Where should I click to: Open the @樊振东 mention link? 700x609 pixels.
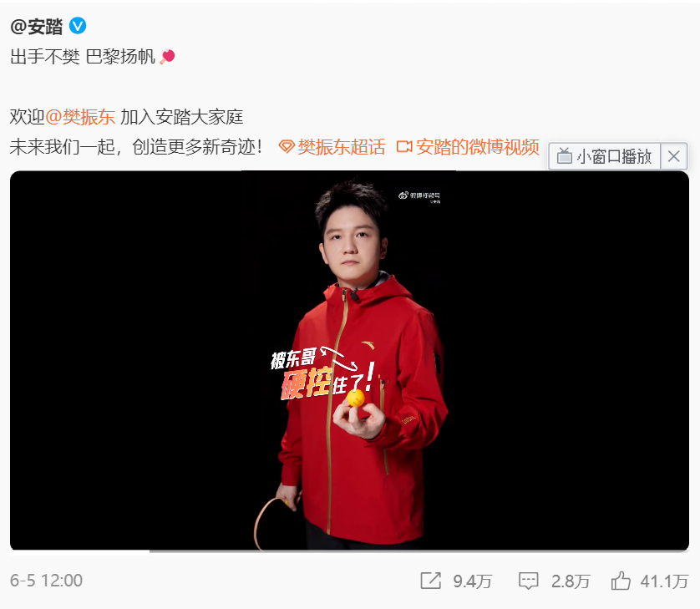80,117
